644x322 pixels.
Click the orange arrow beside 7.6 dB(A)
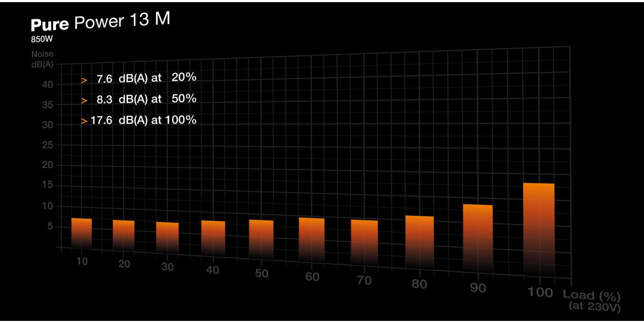(84, 79)
